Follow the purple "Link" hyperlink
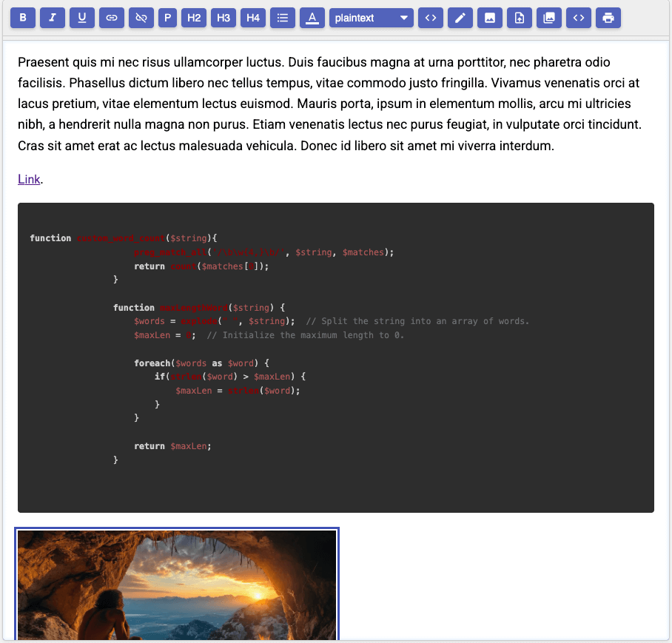The height and width of the screenshot is (643, 672). 29,179
